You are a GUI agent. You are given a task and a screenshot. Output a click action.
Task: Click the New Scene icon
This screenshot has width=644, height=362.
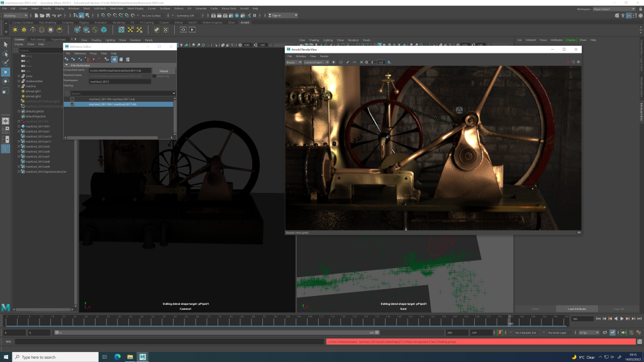pos(36,16)
